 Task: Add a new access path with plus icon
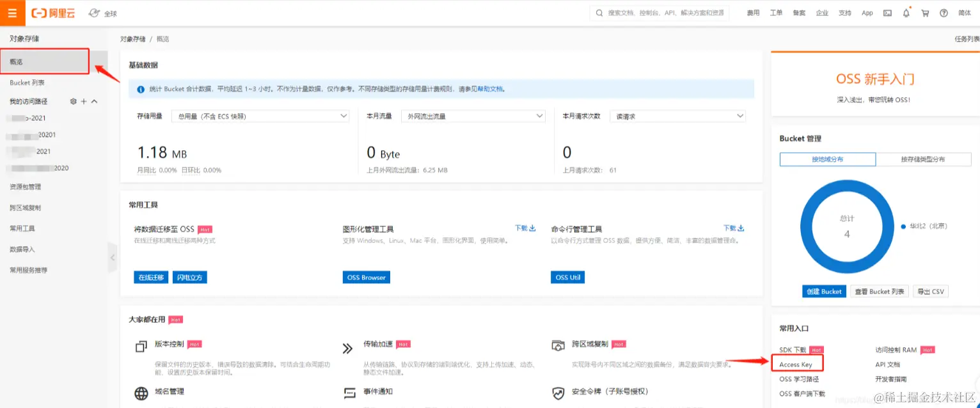pyautogui.click(x=84, y=102)
